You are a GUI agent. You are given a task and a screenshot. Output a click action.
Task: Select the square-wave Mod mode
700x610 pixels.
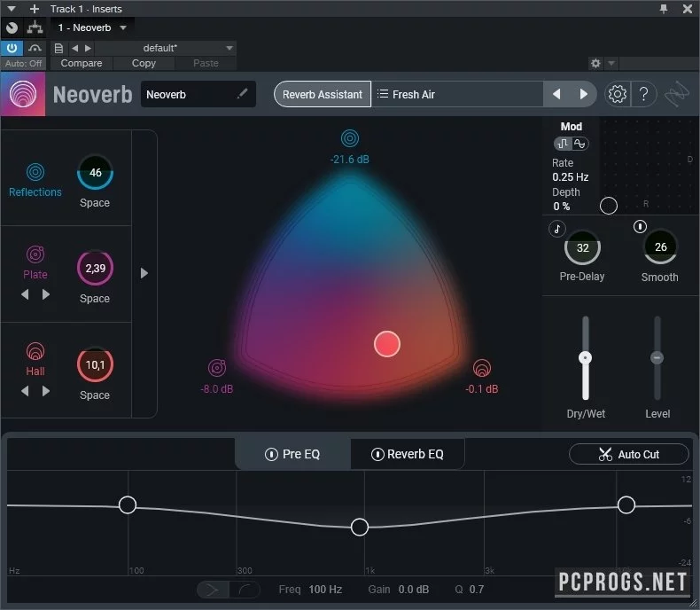point(563,144)
